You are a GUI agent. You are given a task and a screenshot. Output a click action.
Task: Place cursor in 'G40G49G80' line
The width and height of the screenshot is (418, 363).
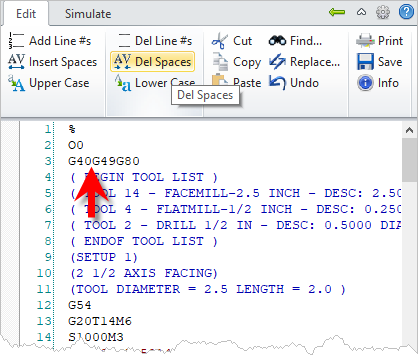[x=104, y=161]
